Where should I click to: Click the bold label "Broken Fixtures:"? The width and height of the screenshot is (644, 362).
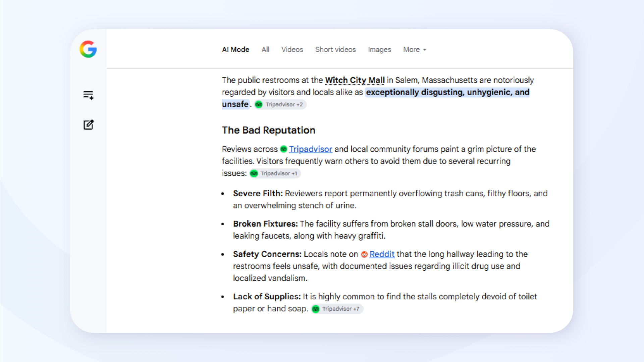pyautogui.click(x=265, y=224)
